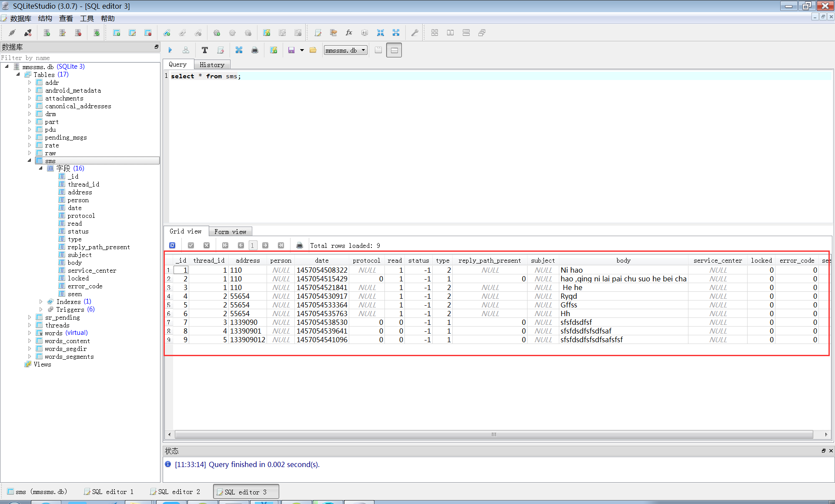The width and height of the screenshot is (835, 504).
Task: Collapse the sms table node
Action: (x=30, y=160)
